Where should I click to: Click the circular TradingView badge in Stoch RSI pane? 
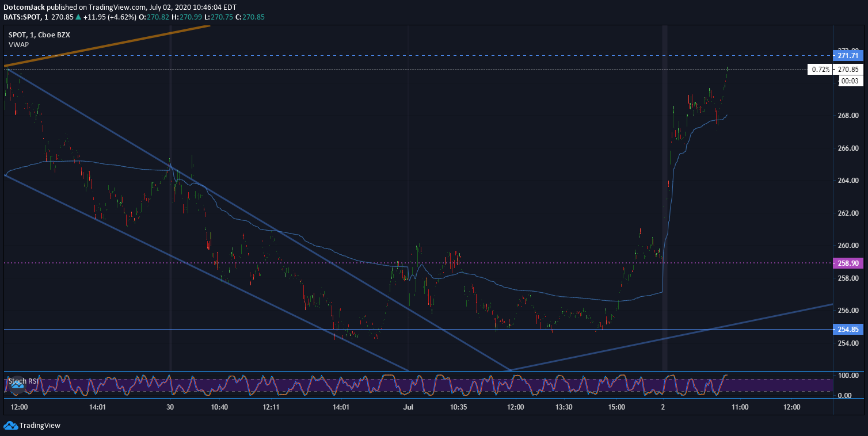18,384
